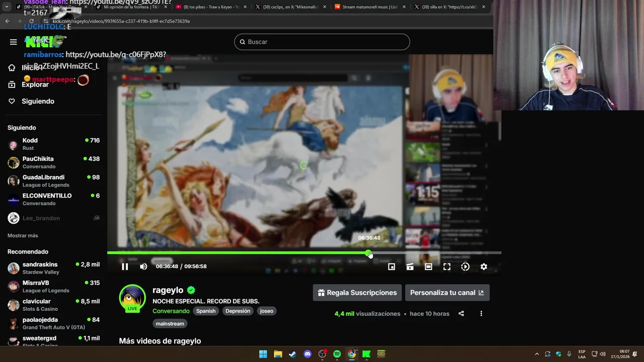Screen dimensions: 644x362
Task: Open the three-dot more options menu
Action: [x=481, y=314]
